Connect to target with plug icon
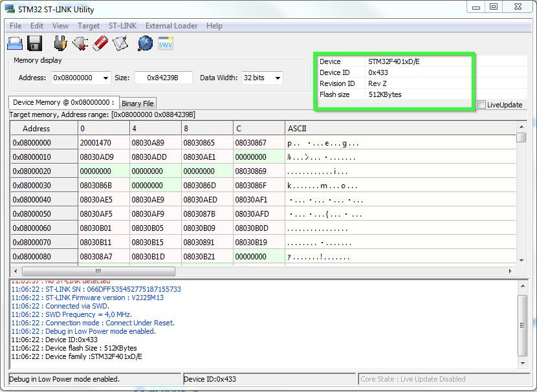This screenshot has height=392, width=537. [60, 43]
